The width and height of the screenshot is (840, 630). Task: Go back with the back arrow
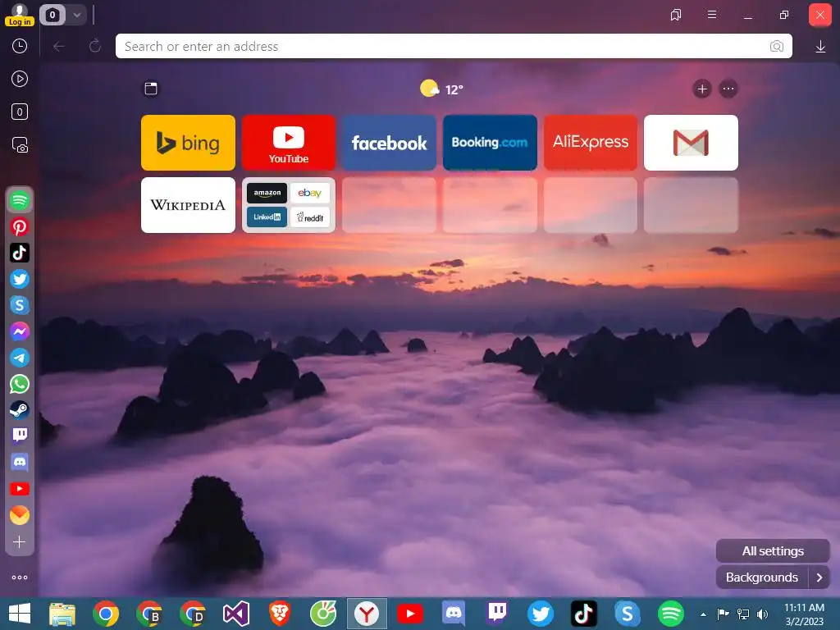59,47
